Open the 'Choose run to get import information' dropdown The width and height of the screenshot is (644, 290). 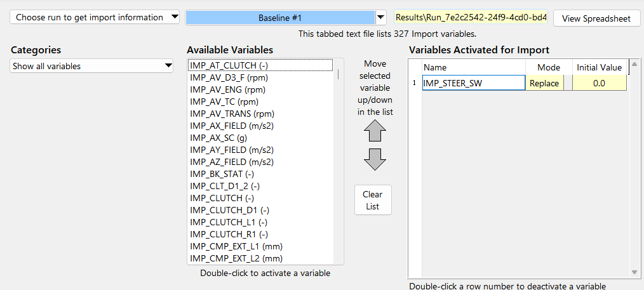coord(95,18)
